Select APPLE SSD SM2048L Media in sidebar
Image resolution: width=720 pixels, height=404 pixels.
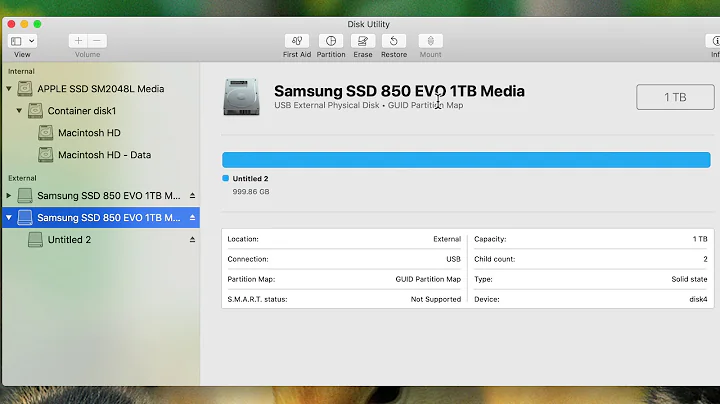click(101, 89)
